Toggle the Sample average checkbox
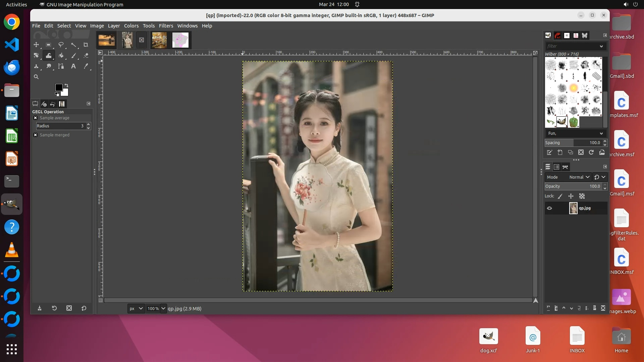Viewport: 644px width, 362px height. [36, 118]
